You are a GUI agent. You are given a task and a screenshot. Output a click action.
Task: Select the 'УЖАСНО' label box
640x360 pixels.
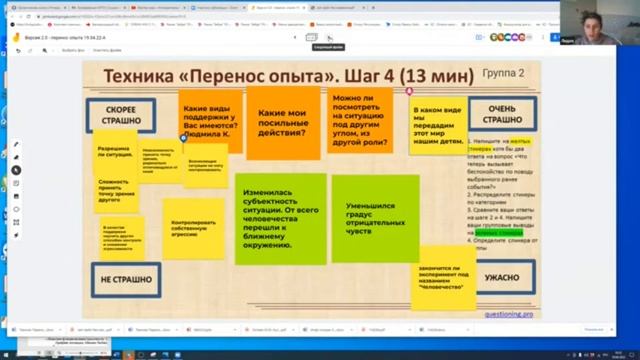(x=505, y=277)
